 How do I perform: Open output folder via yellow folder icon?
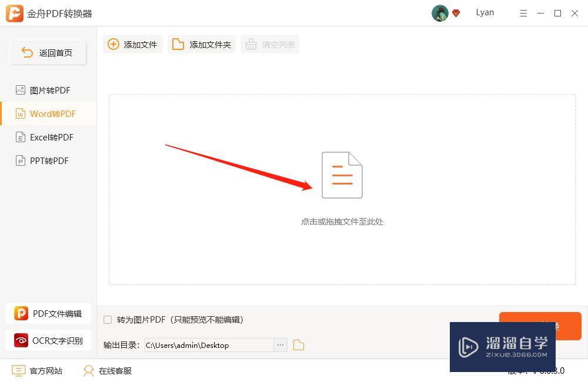[x=299, y=345]
